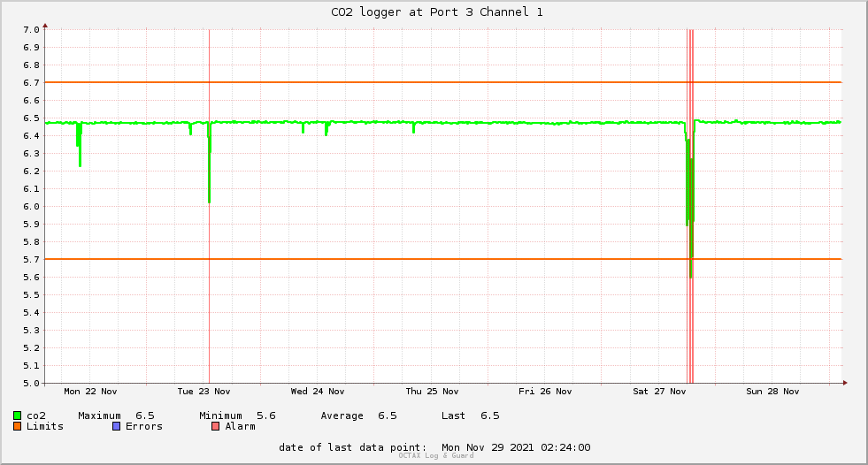Click the red Alarm legend swatch
This screenshot has height=465, width=868.
pos(215,426)
